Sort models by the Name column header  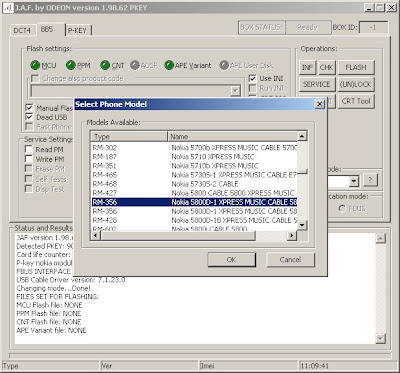(232, 136)
